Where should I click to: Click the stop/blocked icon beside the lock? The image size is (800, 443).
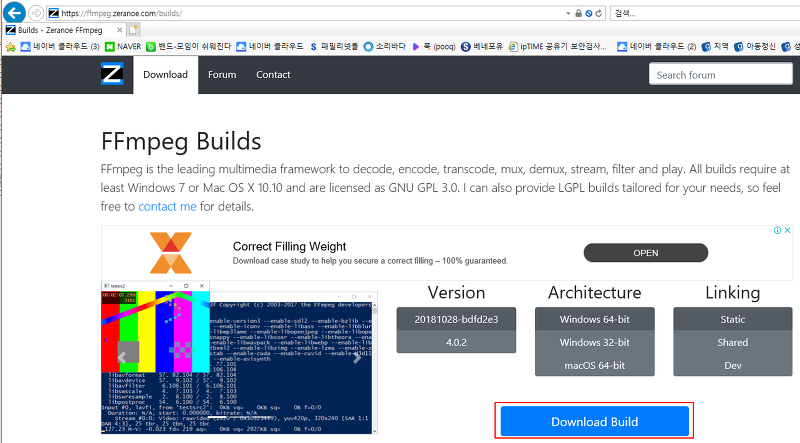[588, 13]
